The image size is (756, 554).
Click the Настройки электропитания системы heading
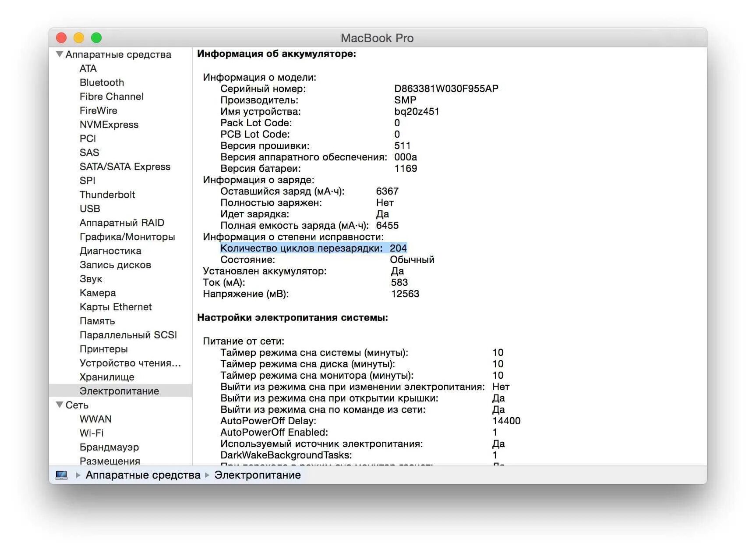tap(293, 318)
